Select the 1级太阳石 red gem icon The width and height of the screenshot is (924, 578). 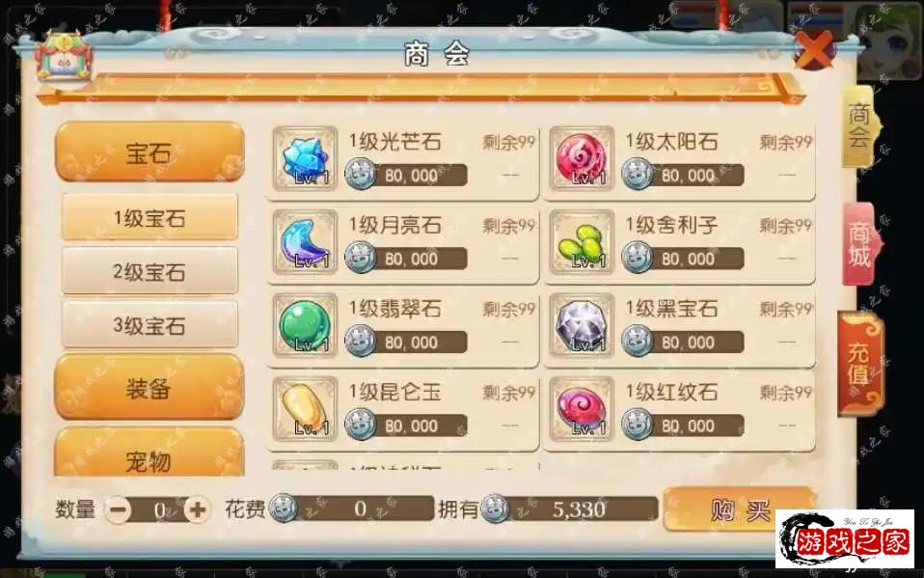point(582,158)
